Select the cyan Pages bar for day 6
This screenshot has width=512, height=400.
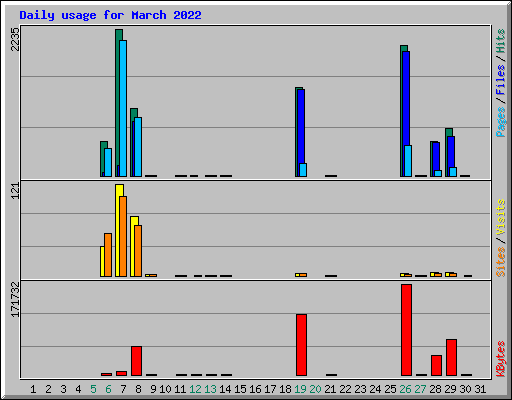(x=108, y=162)
